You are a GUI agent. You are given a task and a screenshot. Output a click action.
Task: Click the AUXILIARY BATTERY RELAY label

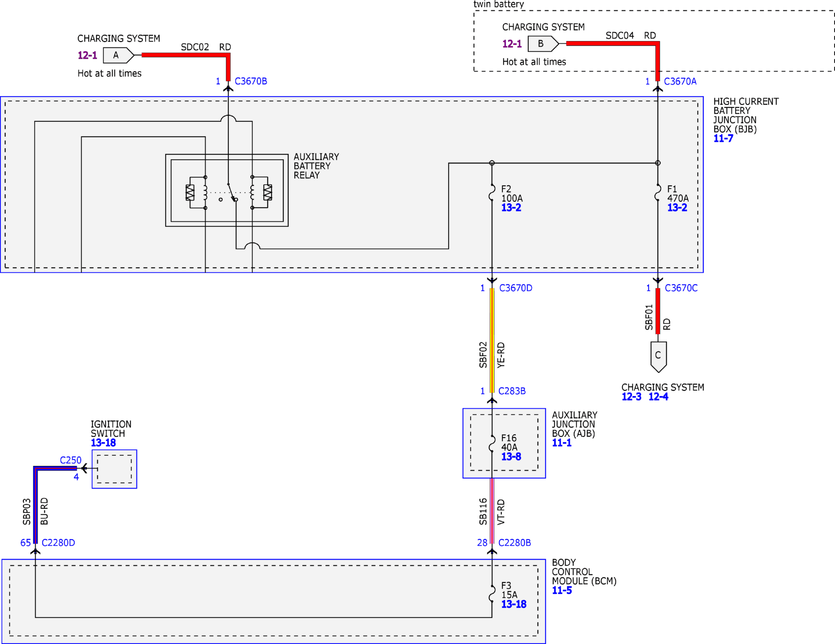pos(316,166)
